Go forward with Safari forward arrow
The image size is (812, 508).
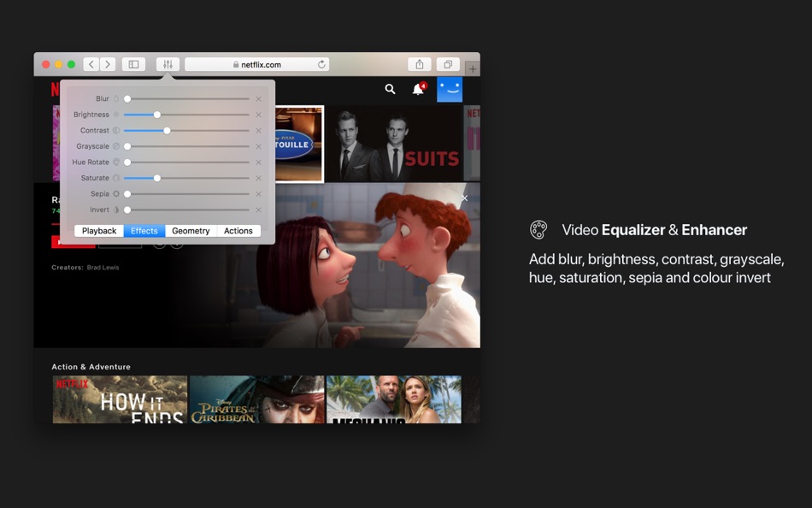108,64
